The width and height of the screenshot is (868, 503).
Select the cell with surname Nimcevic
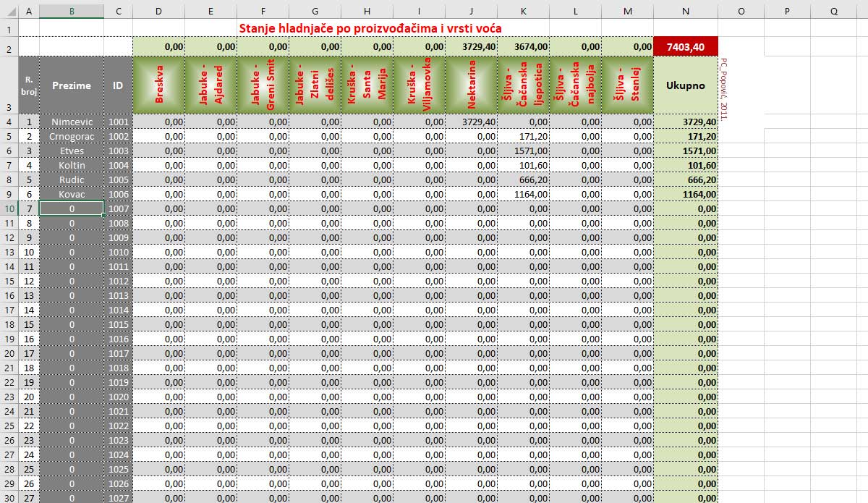tap(71, 122)
